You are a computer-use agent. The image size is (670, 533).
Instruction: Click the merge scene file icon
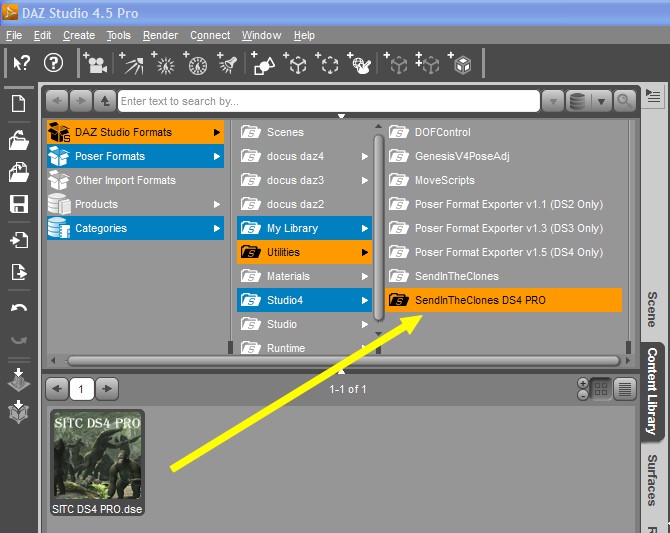pyautogui.click(x=18, y=172)
